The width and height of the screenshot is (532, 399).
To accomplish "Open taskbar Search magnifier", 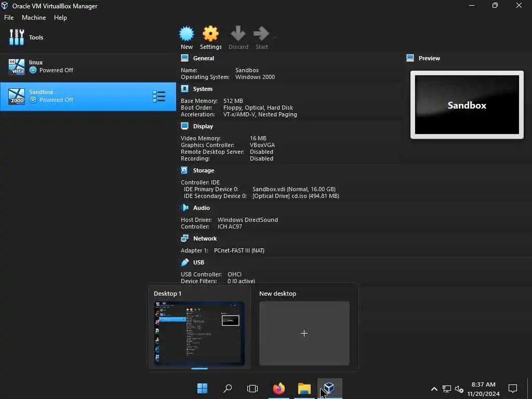I will coord(228,389).
